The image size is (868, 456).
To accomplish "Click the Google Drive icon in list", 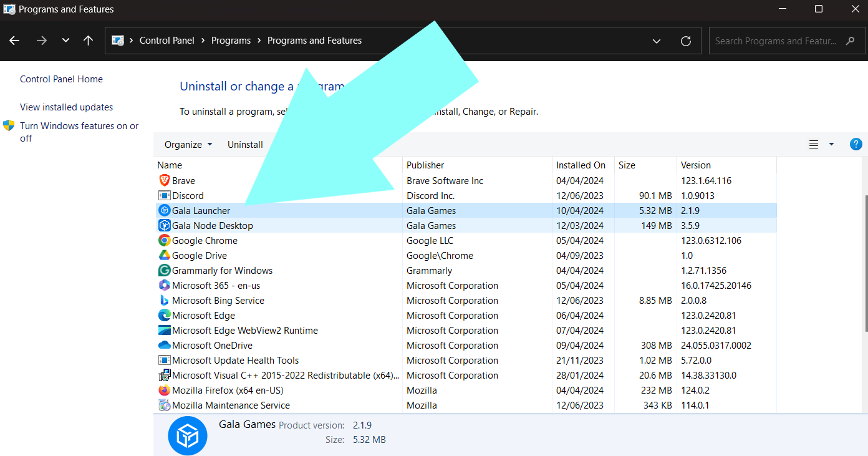I will pyautogui.click(x=164, y=255).
